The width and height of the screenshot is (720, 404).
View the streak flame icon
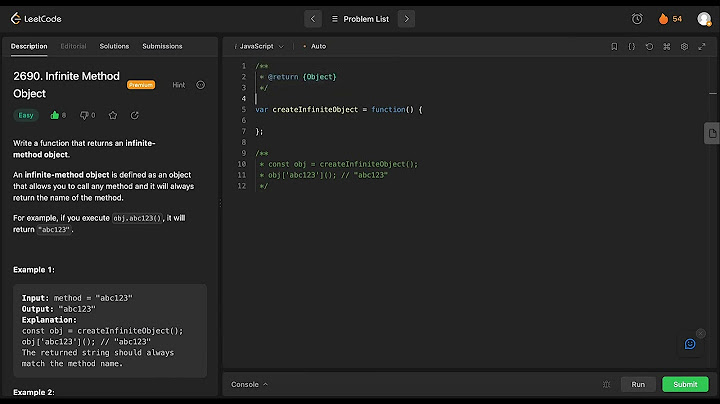click(x=663, y=19)
